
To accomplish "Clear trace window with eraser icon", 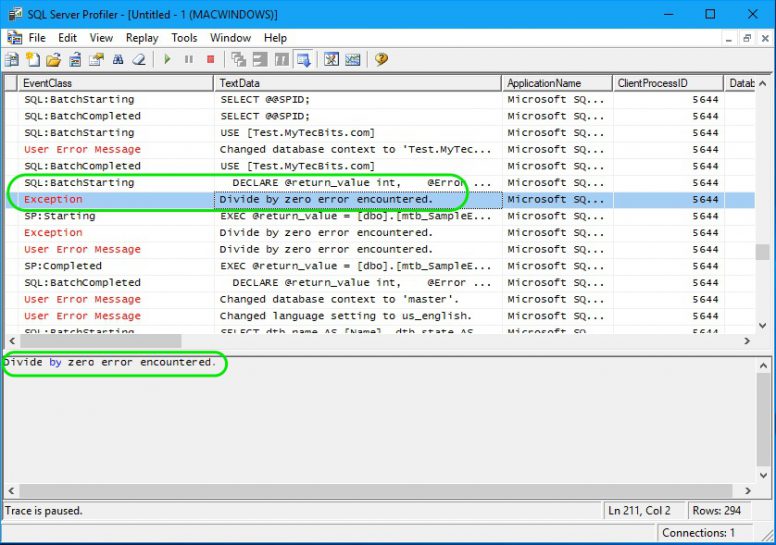I will (139, 60).
